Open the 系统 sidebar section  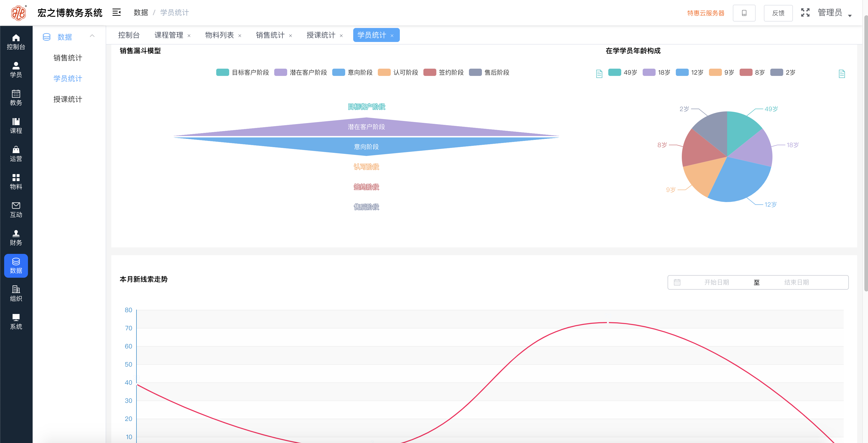point(16,322)
